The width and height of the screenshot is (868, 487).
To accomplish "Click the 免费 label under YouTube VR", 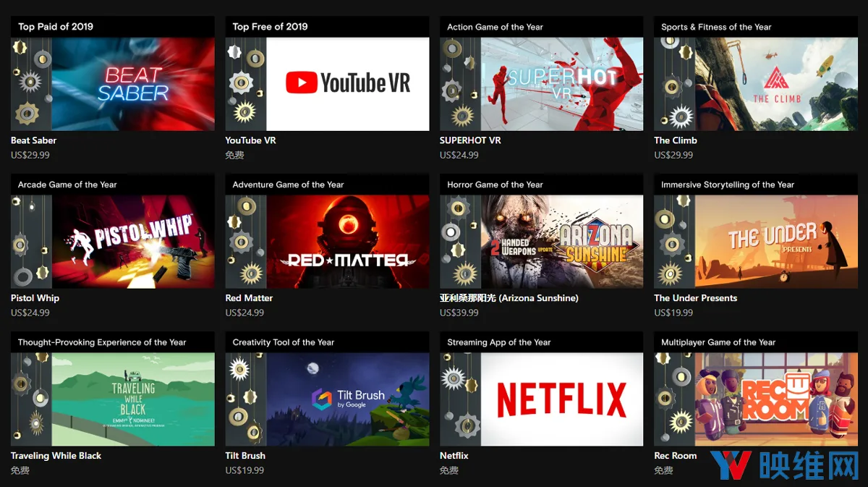I will (x=235, y=155).
